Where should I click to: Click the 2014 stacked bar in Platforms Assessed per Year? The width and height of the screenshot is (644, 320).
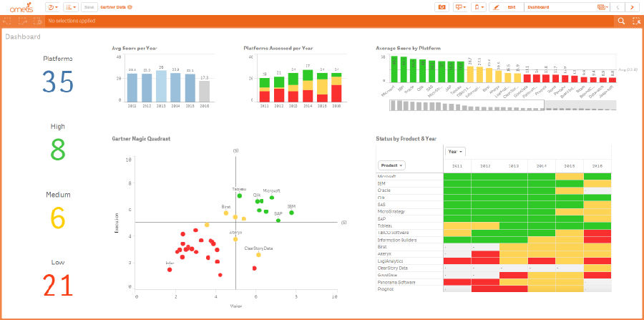(308, 86)
